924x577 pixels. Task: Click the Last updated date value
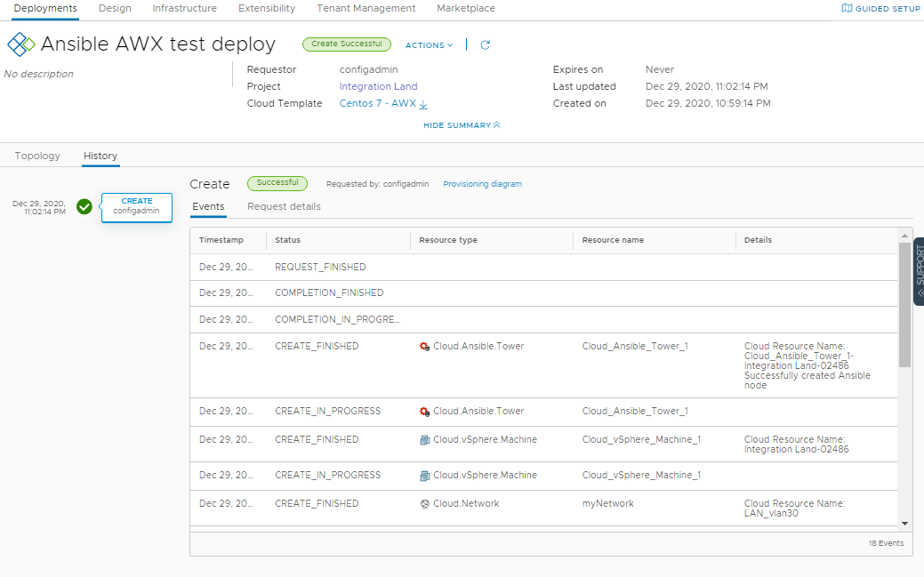click(706, 86)
